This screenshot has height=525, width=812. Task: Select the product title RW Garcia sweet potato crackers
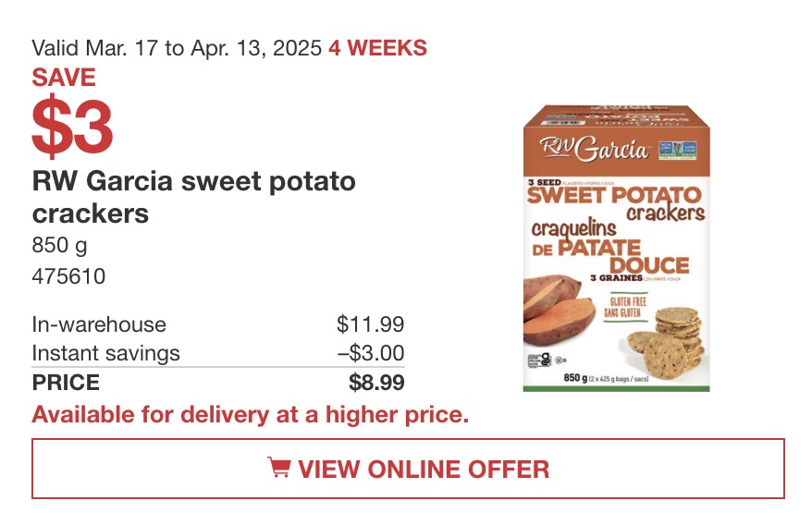[193, 197]
